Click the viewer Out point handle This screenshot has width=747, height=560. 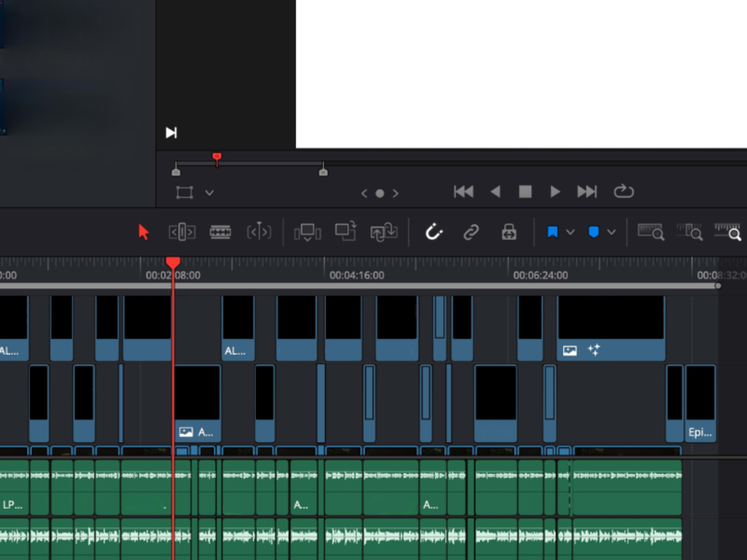coord(323,172)
